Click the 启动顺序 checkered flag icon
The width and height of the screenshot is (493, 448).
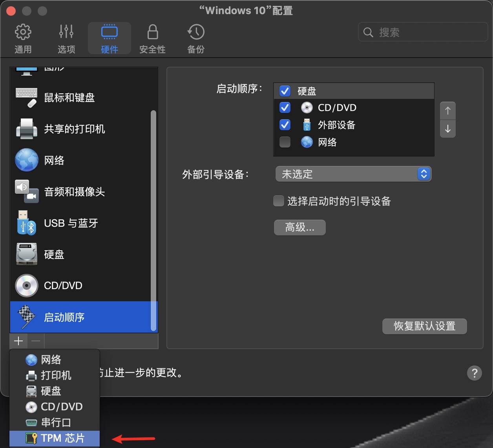coord(27,317)
